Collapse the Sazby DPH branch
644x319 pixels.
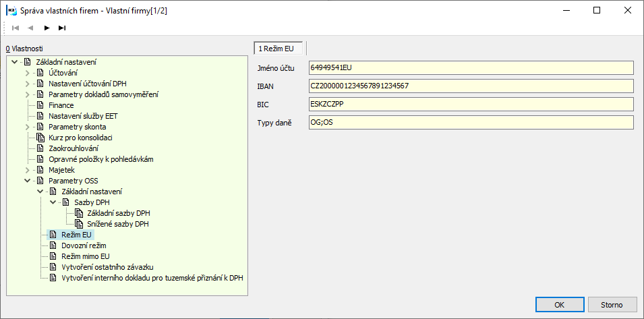tap(53, 202)
